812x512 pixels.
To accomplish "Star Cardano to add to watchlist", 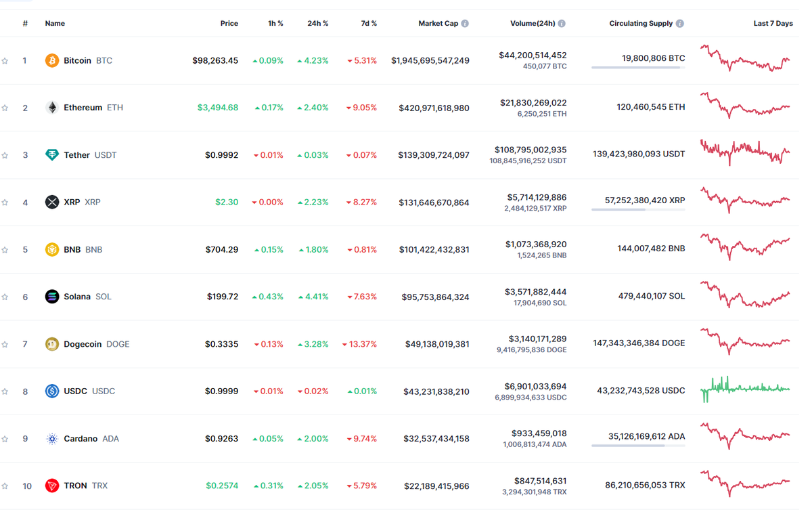I will tap(5, 439).
